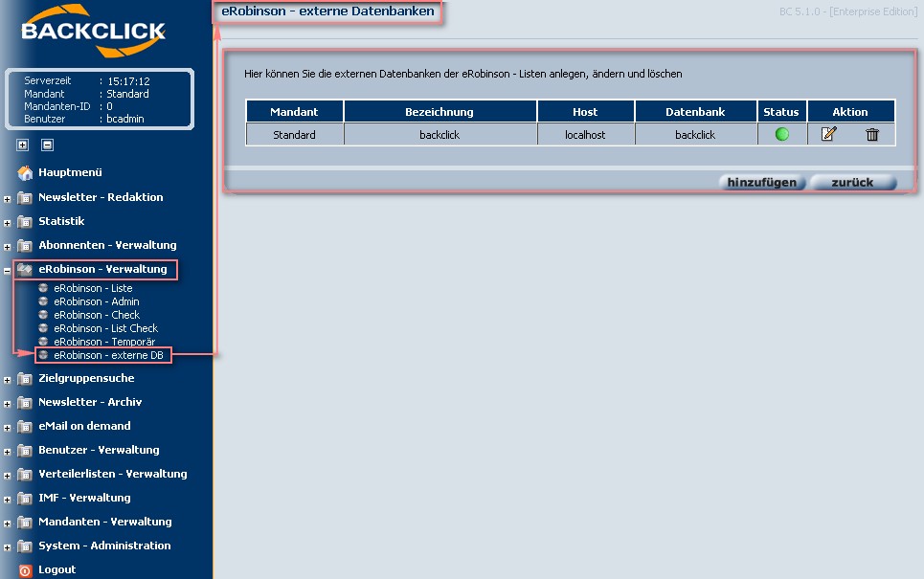The height and width of the screenshot is (579, 924).
Task: Open eRobinson - Check submenu item
Action: 97,315
